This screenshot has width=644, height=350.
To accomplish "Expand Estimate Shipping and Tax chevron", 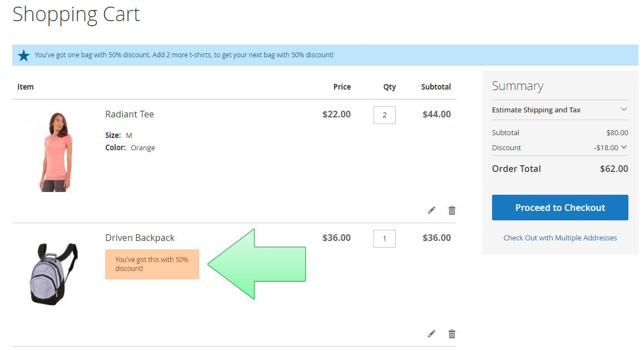I will coord(624,109).
